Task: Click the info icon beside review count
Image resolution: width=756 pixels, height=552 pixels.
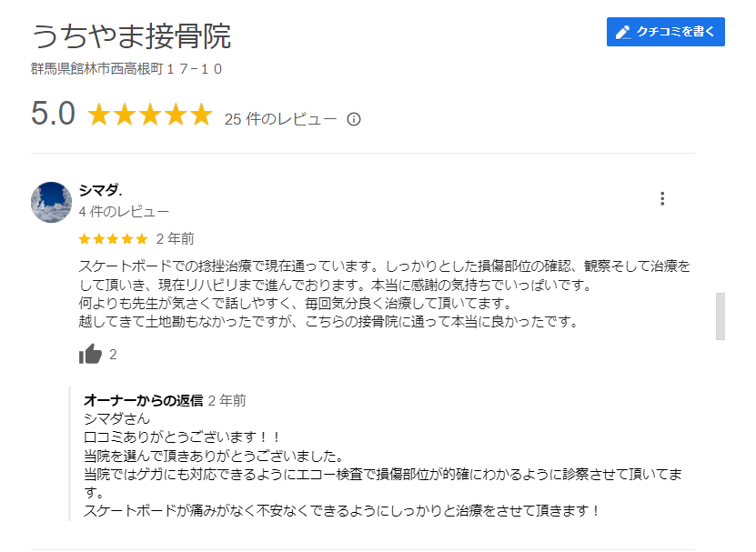Action: coord(354,118)
